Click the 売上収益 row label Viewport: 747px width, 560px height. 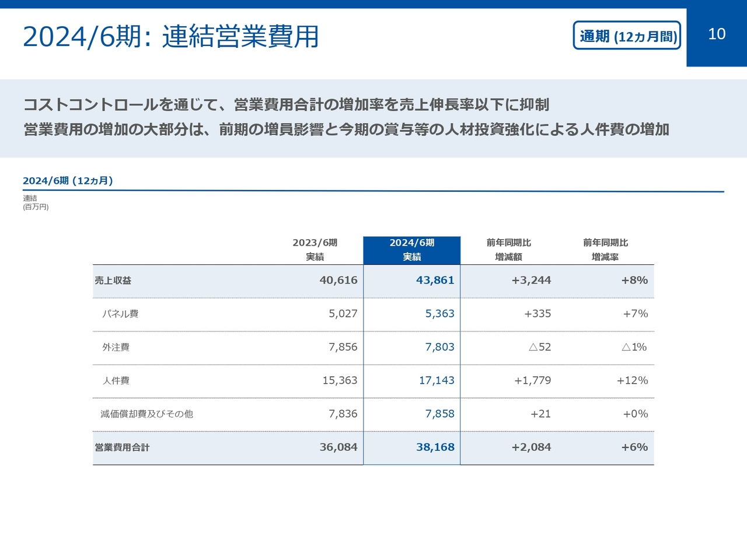click(x=113, y=281)
